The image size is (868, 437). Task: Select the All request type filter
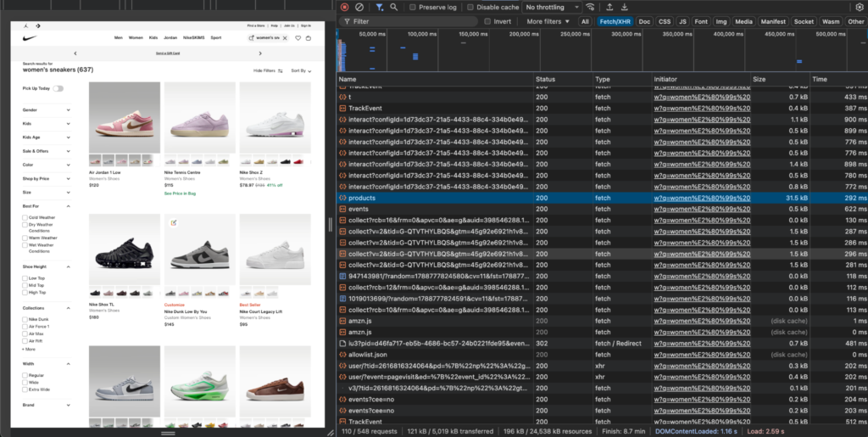tap(585, 21)
